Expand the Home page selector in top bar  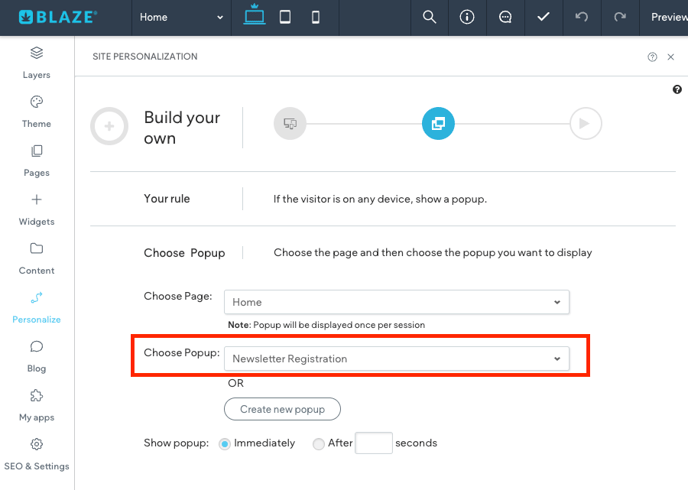coord(182,17)
